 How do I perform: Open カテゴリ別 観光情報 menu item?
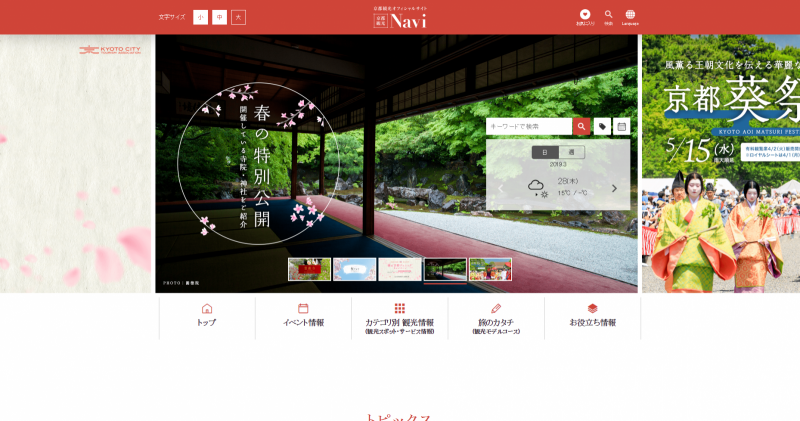pos(399,317)
